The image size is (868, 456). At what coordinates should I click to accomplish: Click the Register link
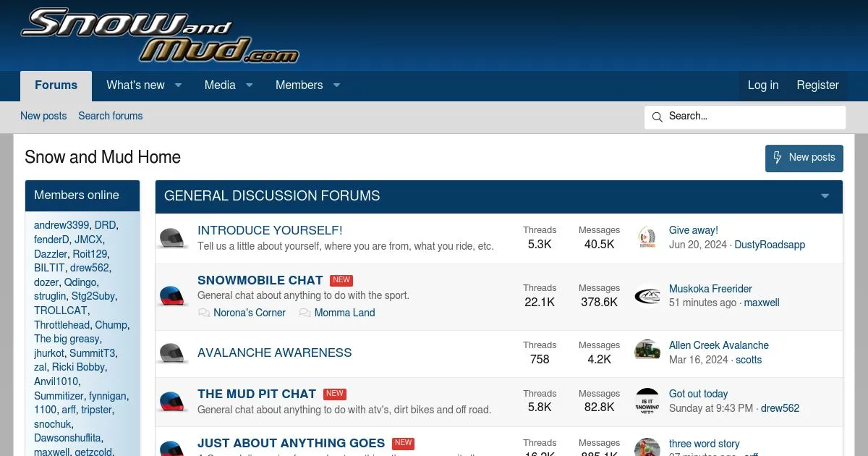click(818, 85)
